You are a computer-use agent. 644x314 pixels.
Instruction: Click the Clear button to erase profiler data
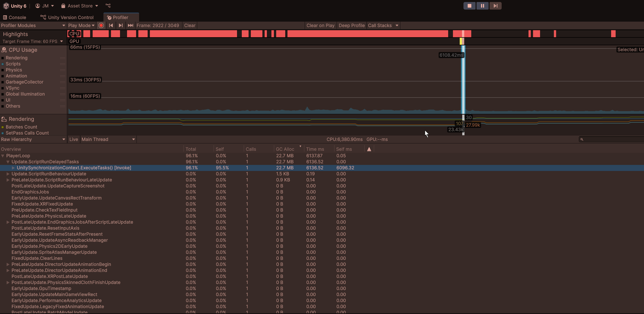pos(190,25)
